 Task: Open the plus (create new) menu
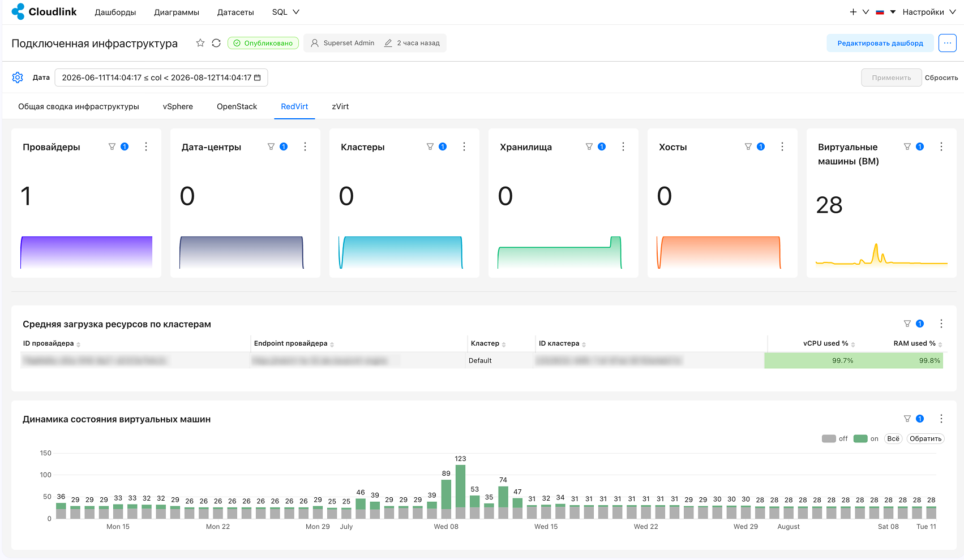[x=859, y=12]
